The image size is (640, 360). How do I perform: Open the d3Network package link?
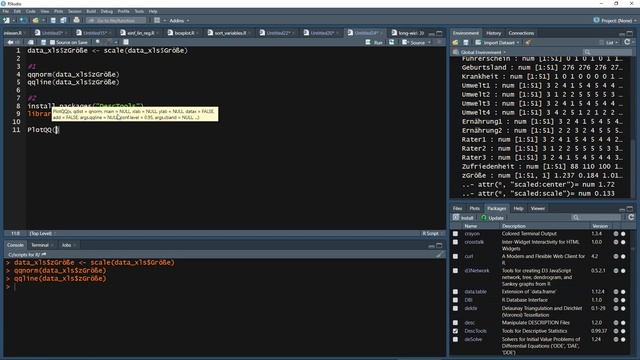click(477, 271)
